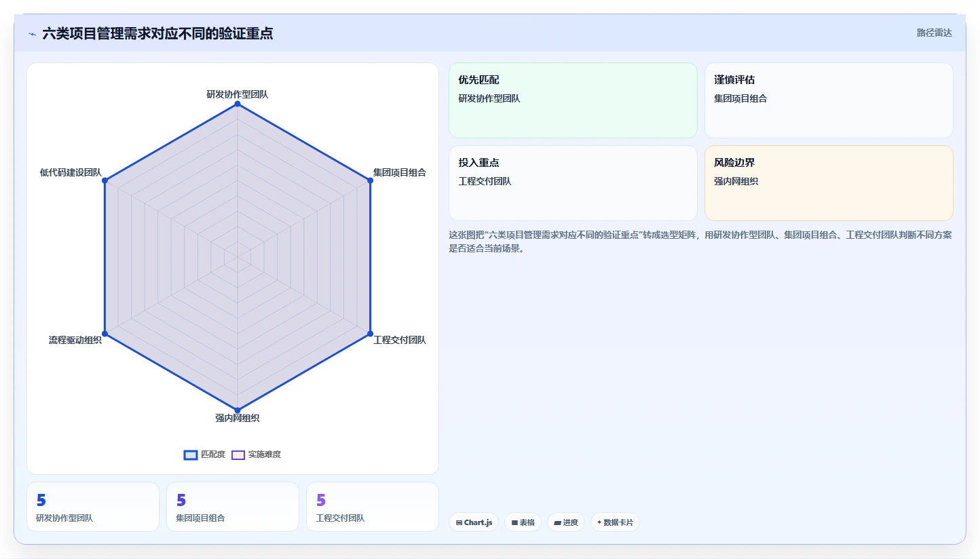The height and width of the screenshot is (559, 980).
Task: Toggle the 匹配度 legend swatch
Action: click(191, 455)
